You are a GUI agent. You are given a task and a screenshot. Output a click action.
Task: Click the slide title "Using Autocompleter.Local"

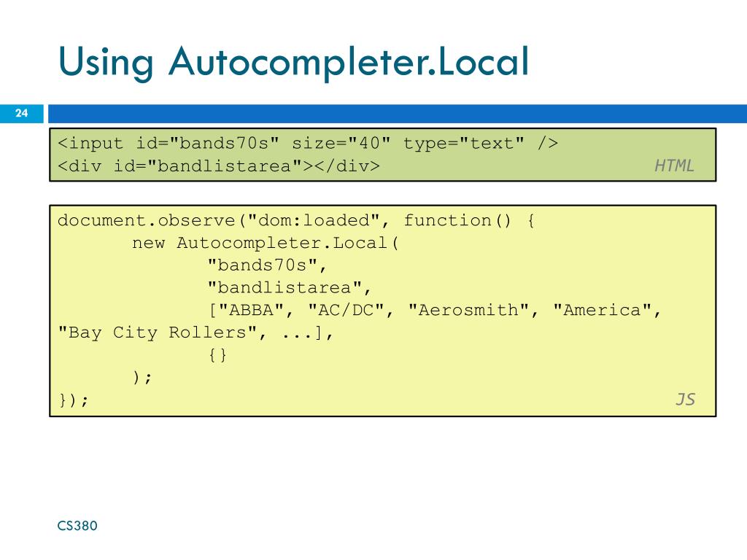293,62
